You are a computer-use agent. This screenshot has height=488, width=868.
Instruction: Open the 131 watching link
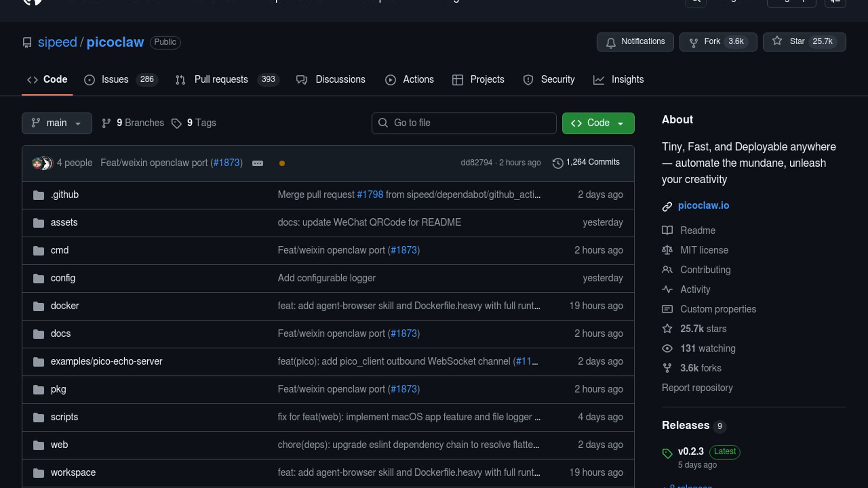[x=708, y=348]
